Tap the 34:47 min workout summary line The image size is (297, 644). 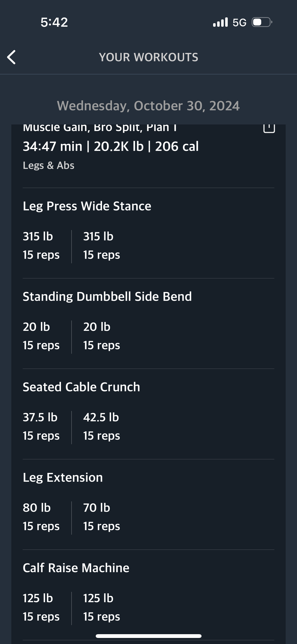tap(111, 146)
